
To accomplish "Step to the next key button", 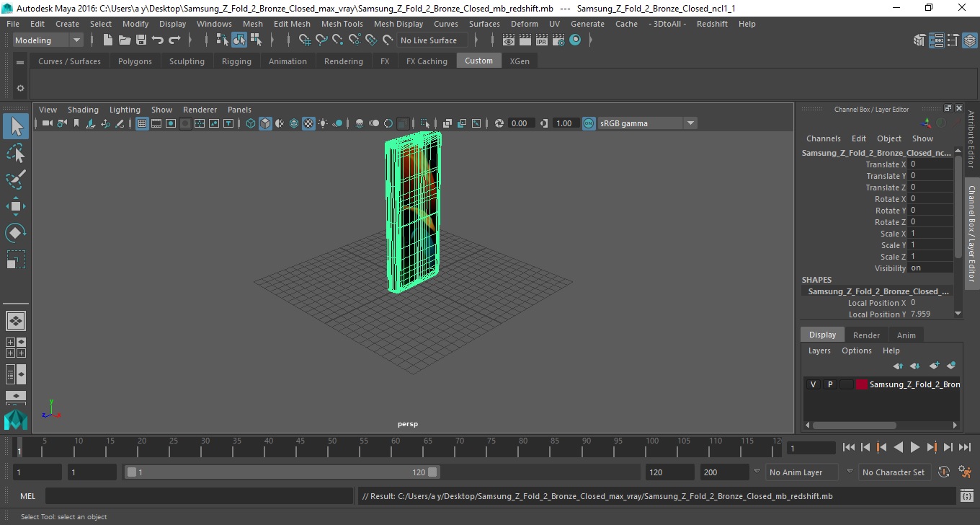I will pyautogui.click(x=931, y=447).
